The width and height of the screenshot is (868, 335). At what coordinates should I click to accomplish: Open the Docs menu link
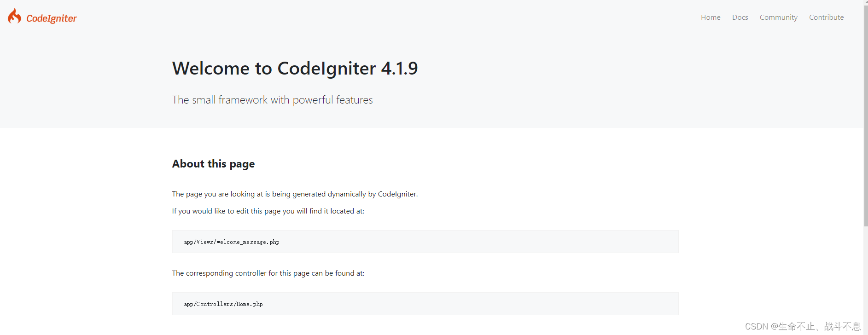click(x=740, y=17)
